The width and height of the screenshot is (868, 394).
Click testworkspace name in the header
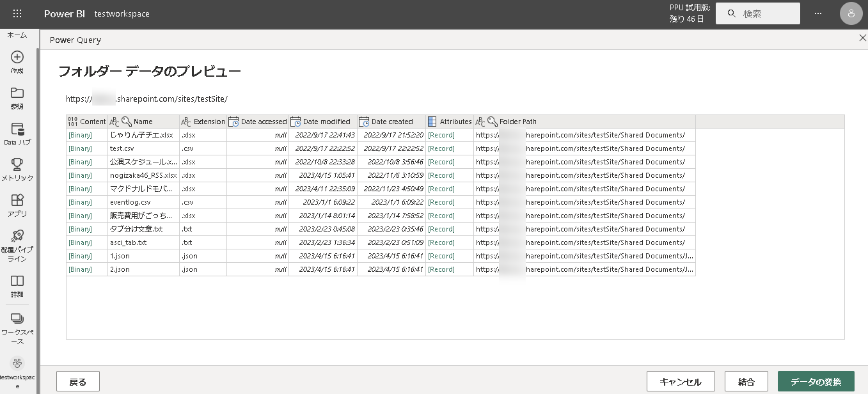point(122,13)
